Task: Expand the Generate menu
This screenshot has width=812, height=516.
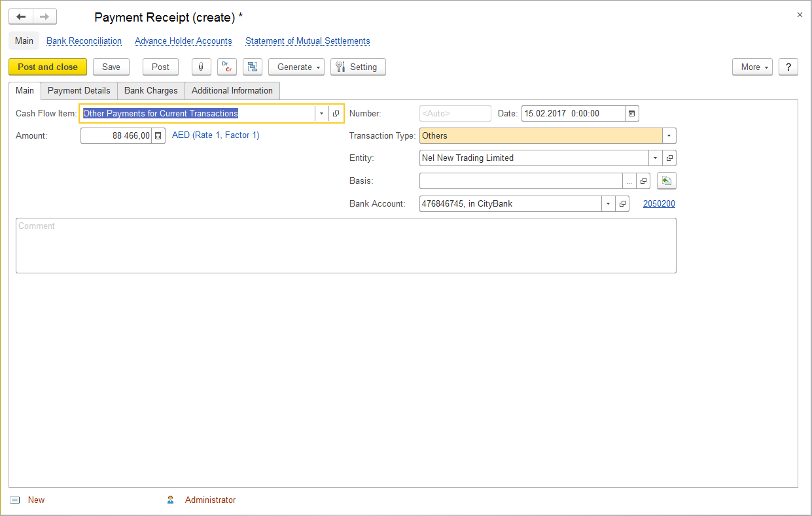Action: [296, 67]
